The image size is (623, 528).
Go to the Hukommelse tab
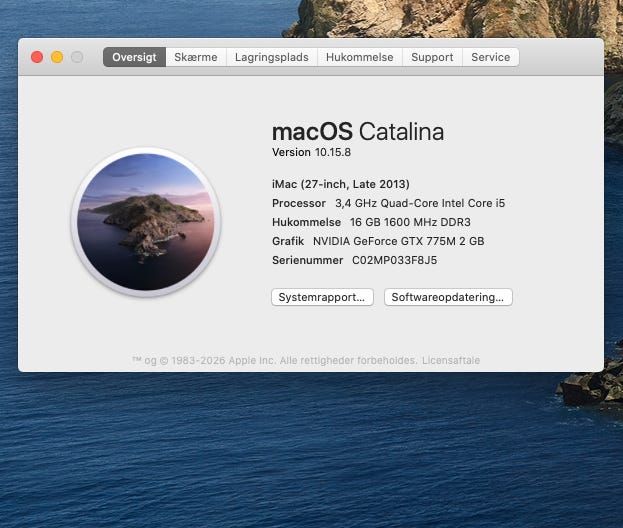[360, 57]
